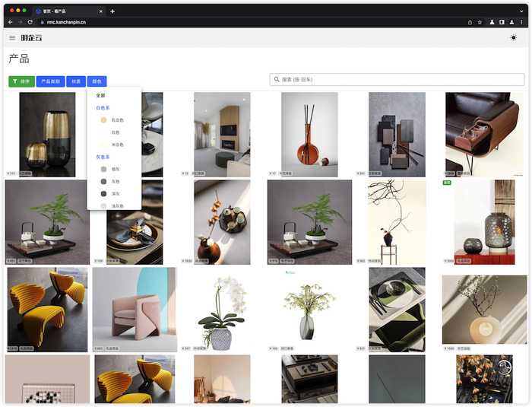Open the browser profile icon
This screenshot has height=407, width=532.
[511, 22]
